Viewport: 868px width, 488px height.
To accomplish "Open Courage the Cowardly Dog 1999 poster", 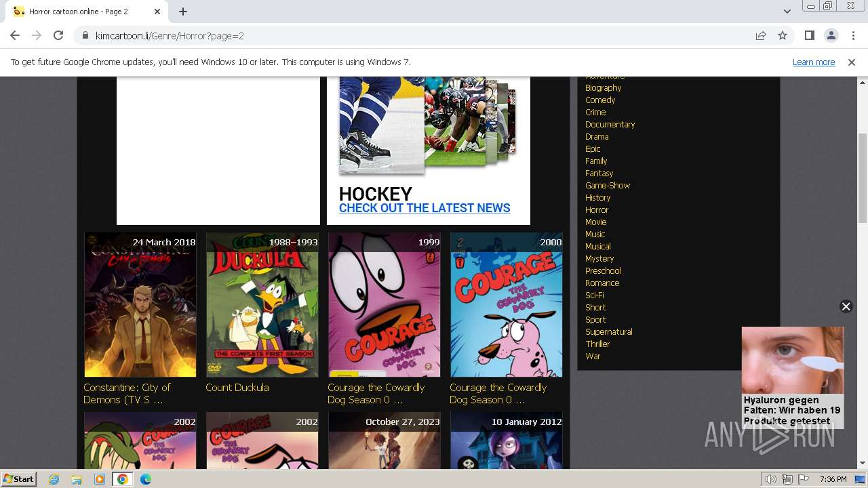I will click(x=384, y=304).
